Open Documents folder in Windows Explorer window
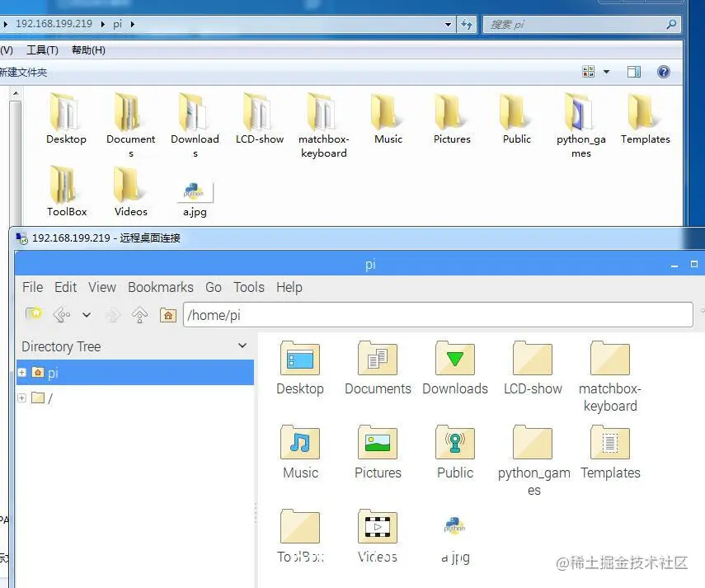Viewport: 705px width, 588px height. click(x=130, y=125)
